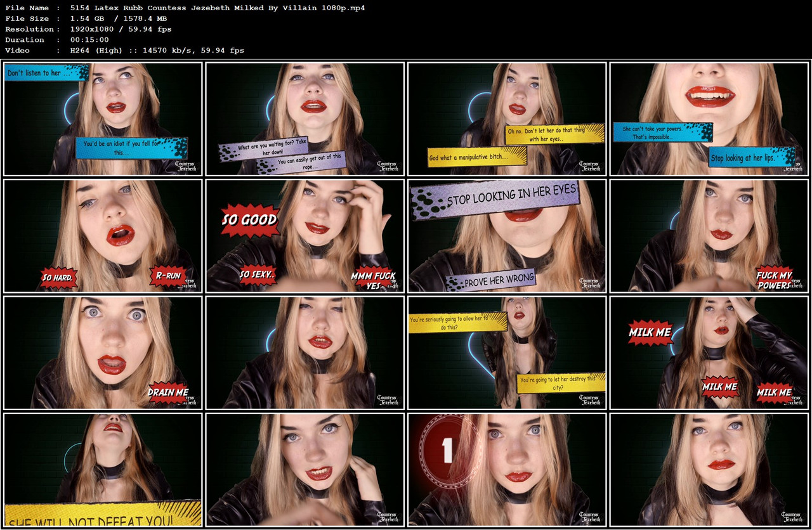Open the thumbnail with "MY POWERS" burst
The height and width of the screenshot is (530, 812).
click(x=709, y=236)
